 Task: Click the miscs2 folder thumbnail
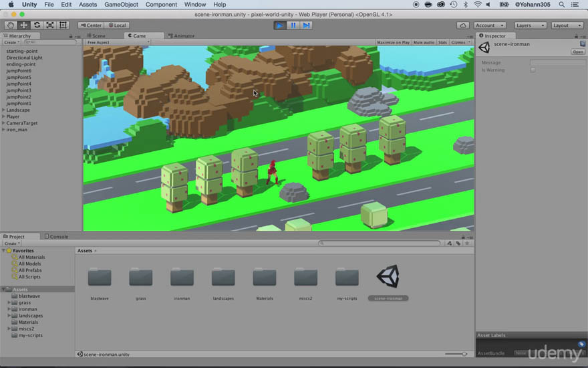tap(305, 277)
